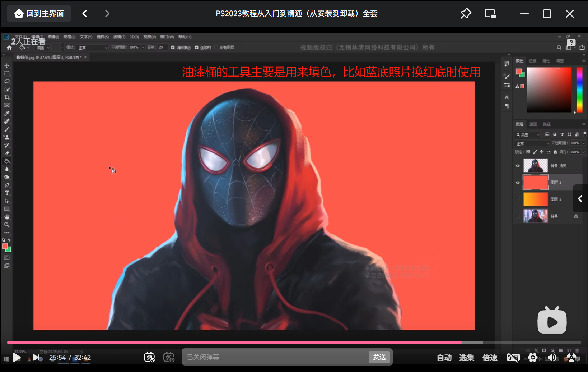This screenshot has height=372, width=588.
Task: Click the pin window icon in title bar
Action: (x=466, y=14)
